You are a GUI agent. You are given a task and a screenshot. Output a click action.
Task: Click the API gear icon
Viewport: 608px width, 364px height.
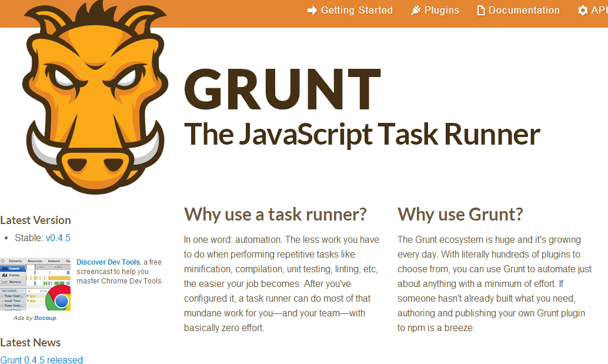pos(583,11)
